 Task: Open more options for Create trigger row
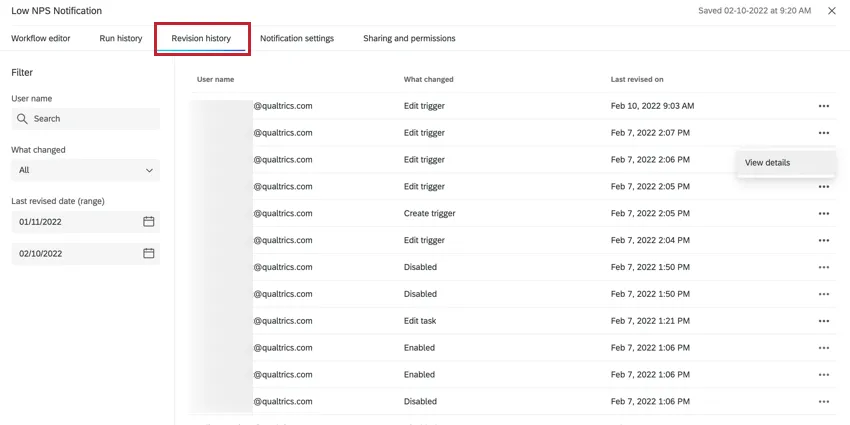click(823, 214)
